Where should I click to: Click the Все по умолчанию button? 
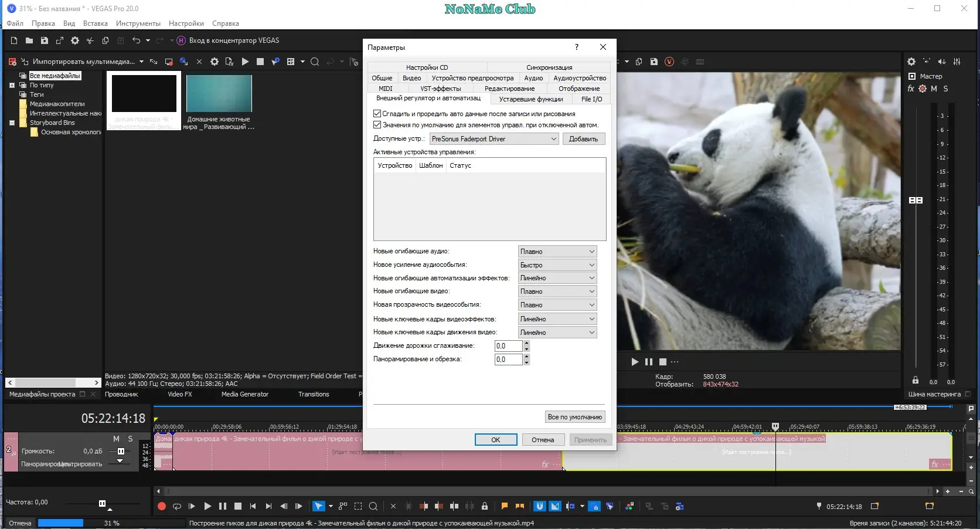(x=574, y=416)
